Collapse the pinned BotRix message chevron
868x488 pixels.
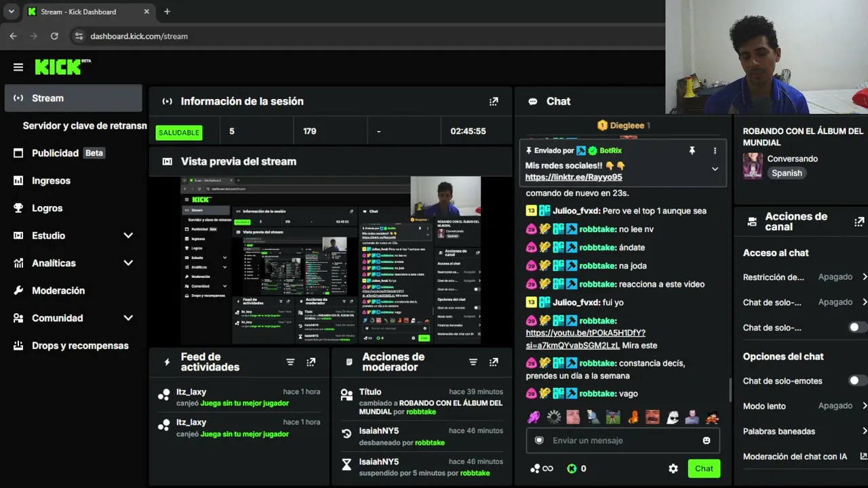(715, 169)
